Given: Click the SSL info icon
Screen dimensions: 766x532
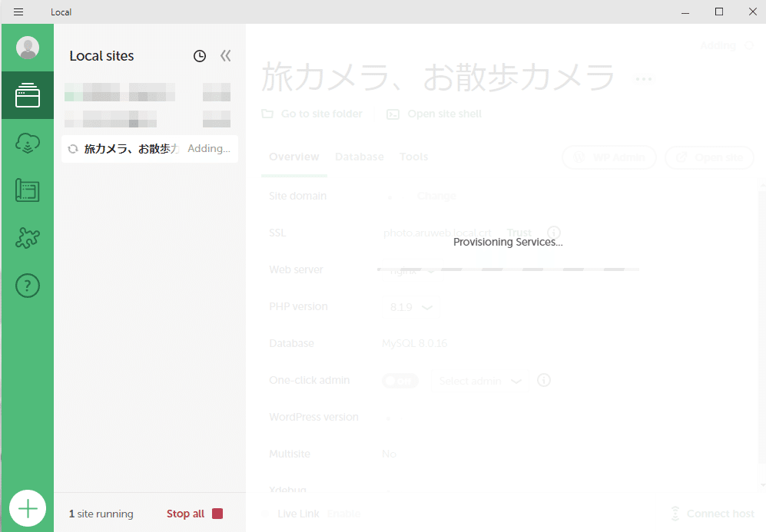Looking at the screenshot, I should tap(553, 233).
